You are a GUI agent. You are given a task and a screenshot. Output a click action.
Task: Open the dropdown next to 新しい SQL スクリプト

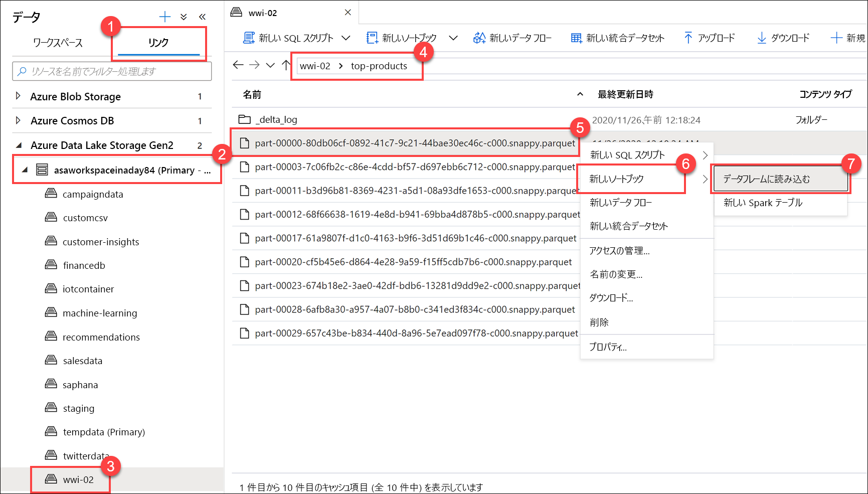[x=345, y=38]
